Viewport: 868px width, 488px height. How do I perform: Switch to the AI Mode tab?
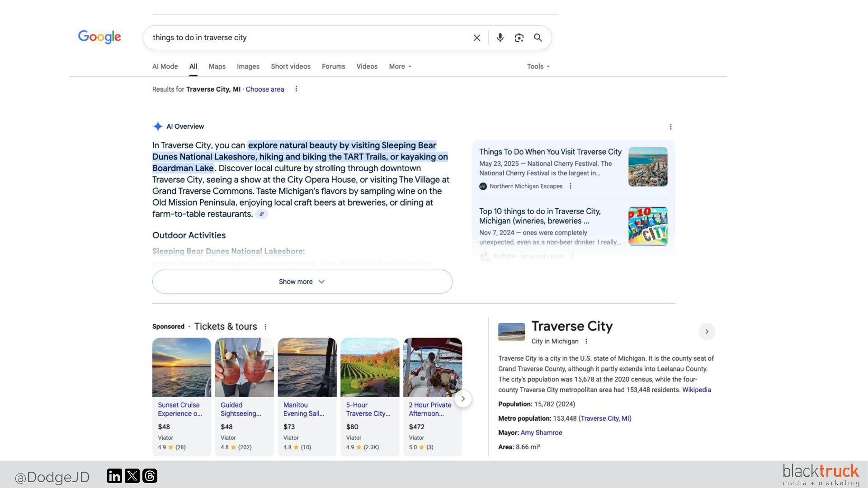[165, 66]
